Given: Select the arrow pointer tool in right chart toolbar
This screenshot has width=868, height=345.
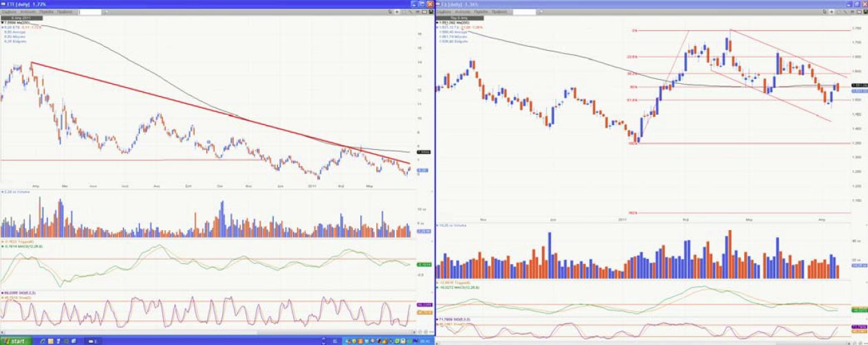Looking at the screenshot, I should coord(825,12).
